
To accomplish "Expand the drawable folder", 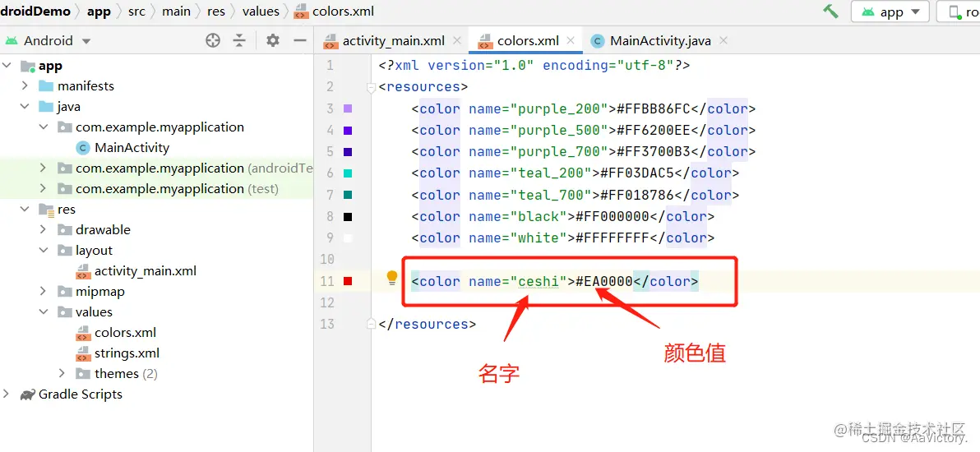I will point(43,229).
